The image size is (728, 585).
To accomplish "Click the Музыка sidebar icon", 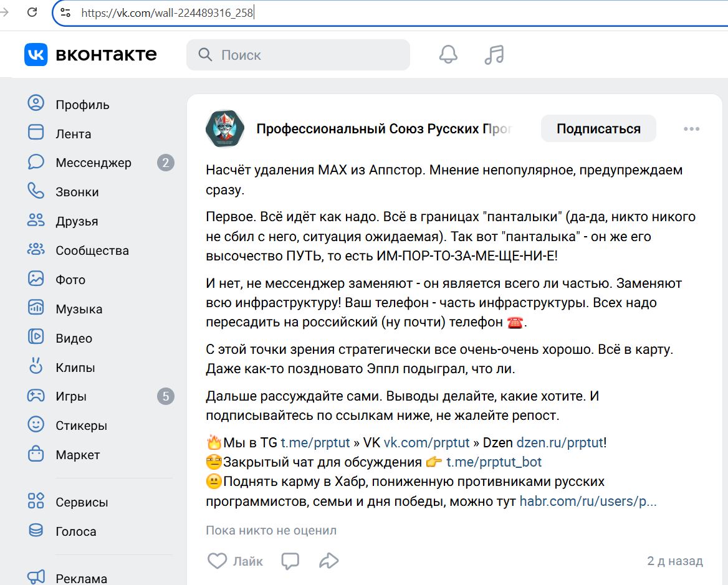I will pos(36,308).
